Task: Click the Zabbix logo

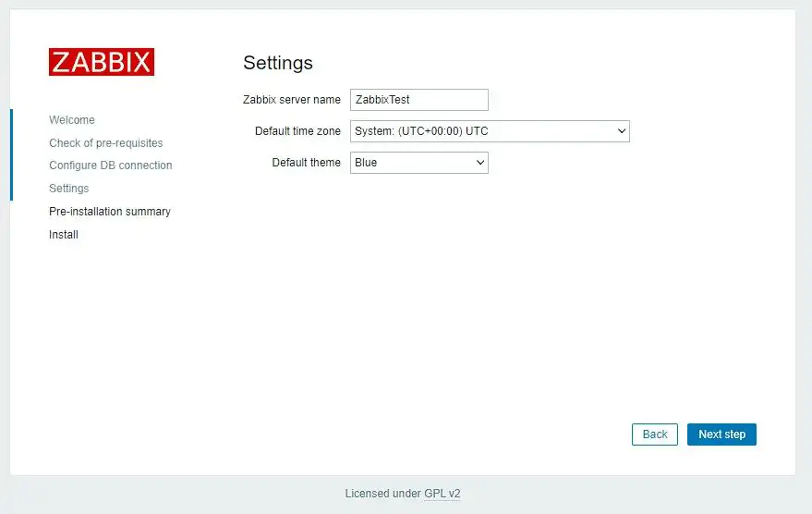Action: click(102, 62)
